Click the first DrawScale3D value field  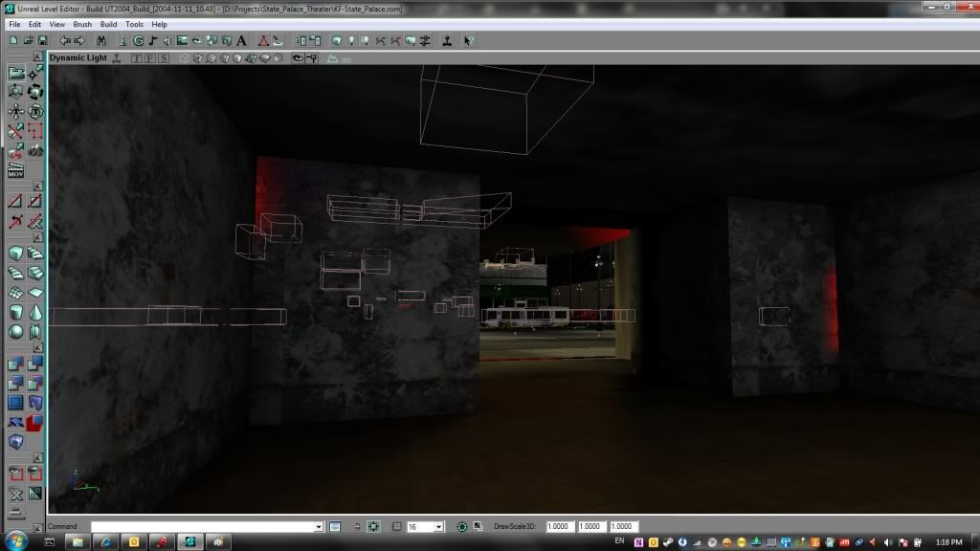562,527
